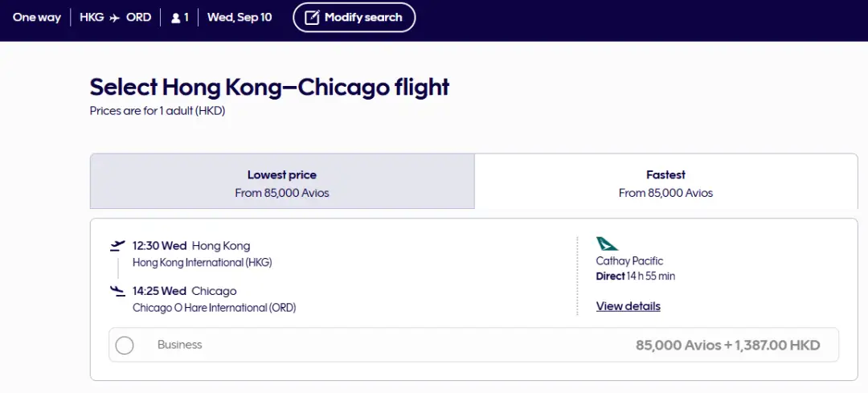Click the HKG origin code in header

pos(92,18)
